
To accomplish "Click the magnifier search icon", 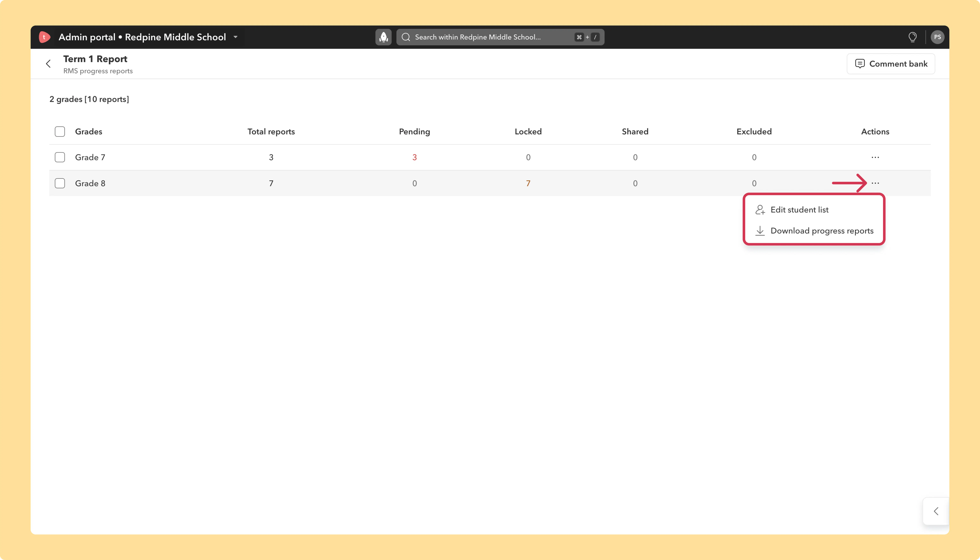I will pos(406,37).
